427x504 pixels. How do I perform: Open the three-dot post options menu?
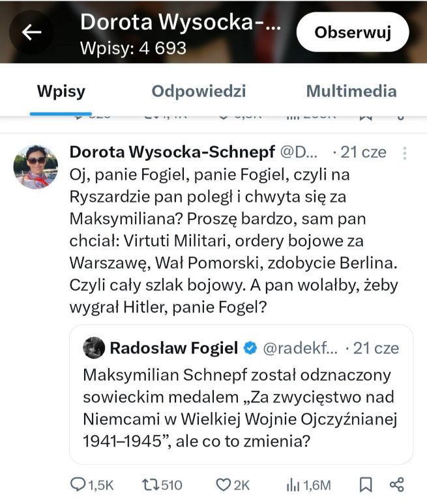pyautogui.click(x=405, y=153)
